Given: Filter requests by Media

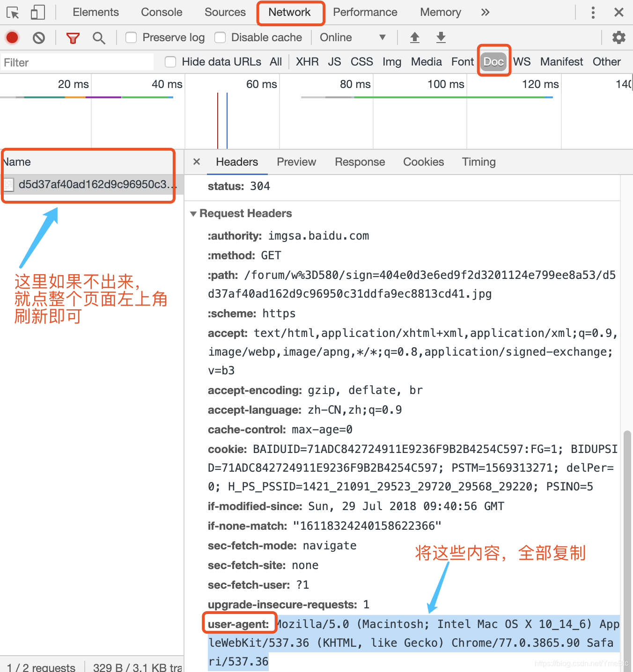Looking at the screenshot, I should (427, 62).
